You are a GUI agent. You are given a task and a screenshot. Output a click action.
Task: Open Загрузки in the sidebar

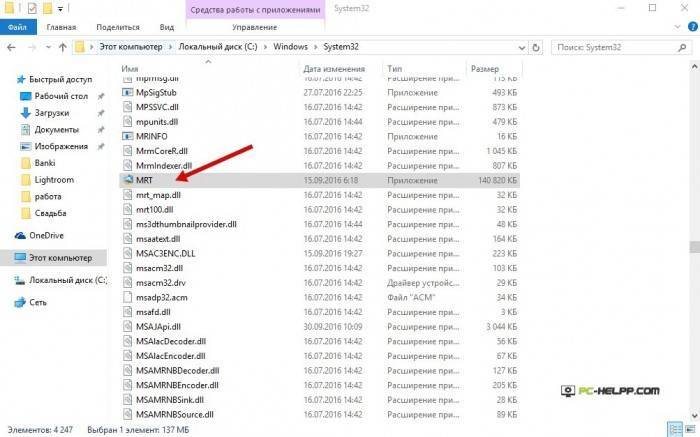coord(52,113)
